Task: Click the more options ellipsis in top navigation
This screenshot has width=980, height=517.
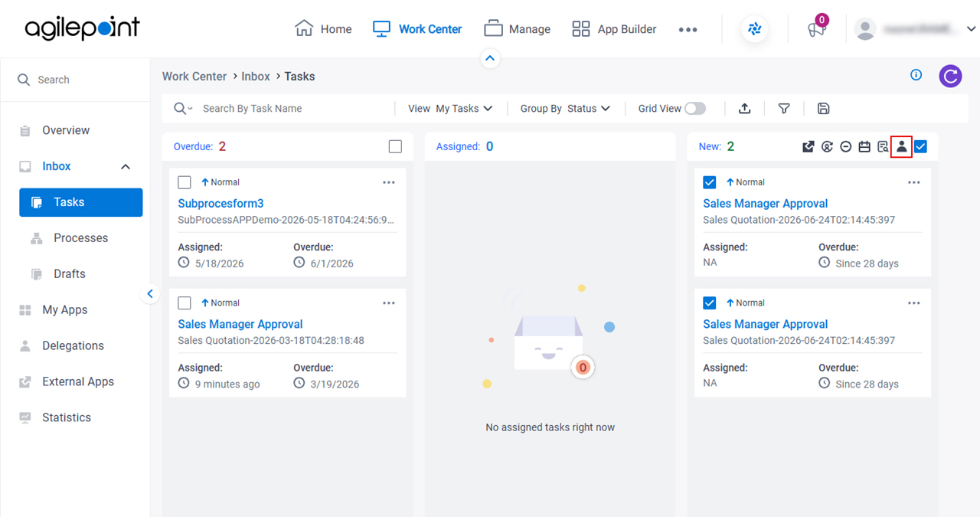Action: 688,29
